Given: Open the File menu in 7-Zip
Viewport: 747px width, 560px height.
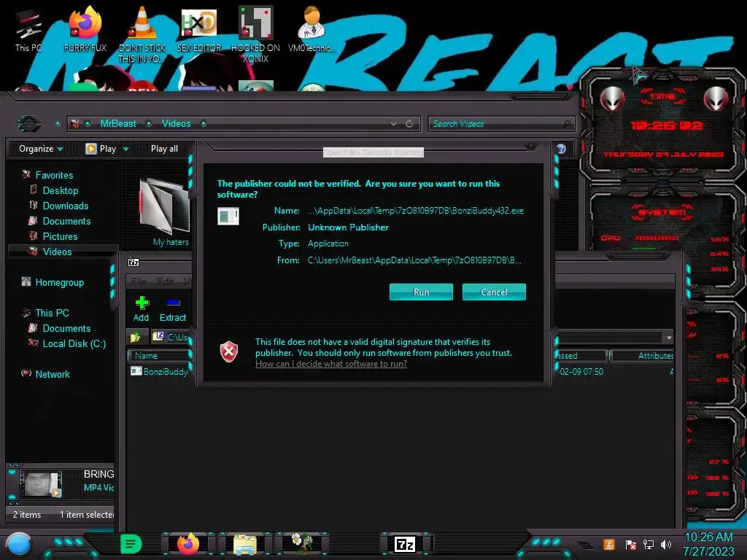Looking at the screenshot, I should (139, 281).
